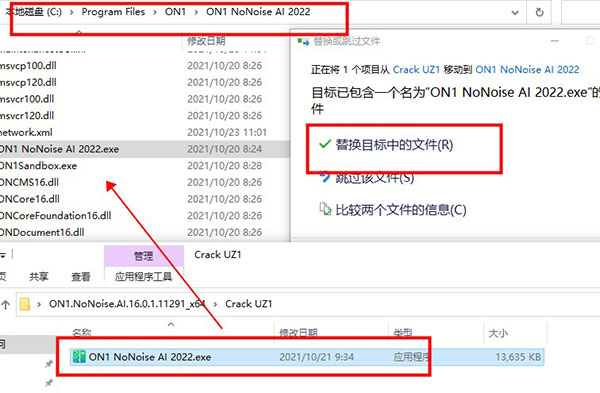Select ONCoreFoundation16.dll file row
This screenshot has height=393, width=600.
(x=145, y=216)
